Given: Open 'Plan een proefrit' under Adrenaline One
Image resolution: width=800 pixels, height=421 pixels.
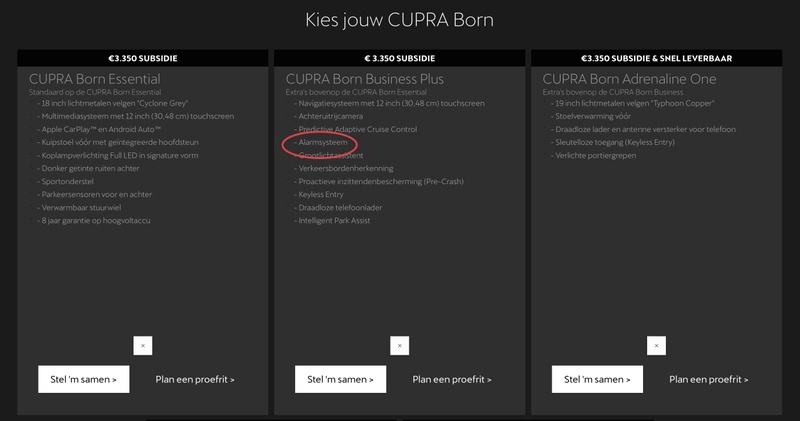Looking at the screenshot, I should [x=709, y=379].
